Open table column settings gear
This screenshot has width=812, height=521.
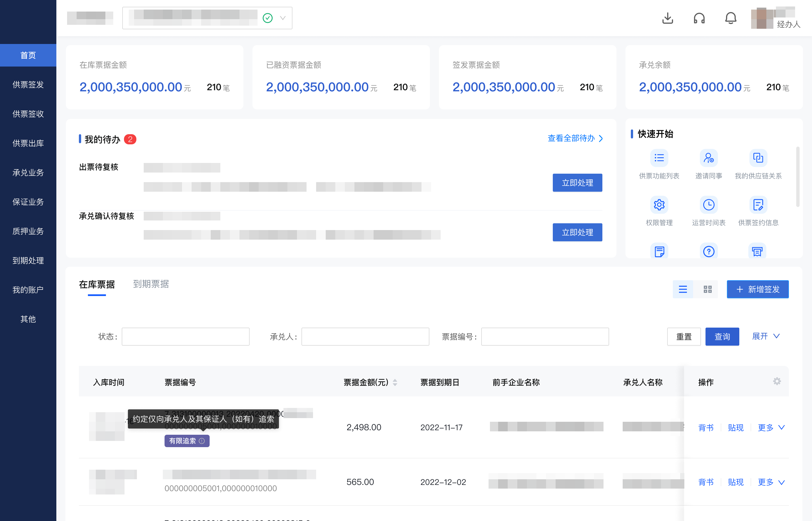click(776, 381)
